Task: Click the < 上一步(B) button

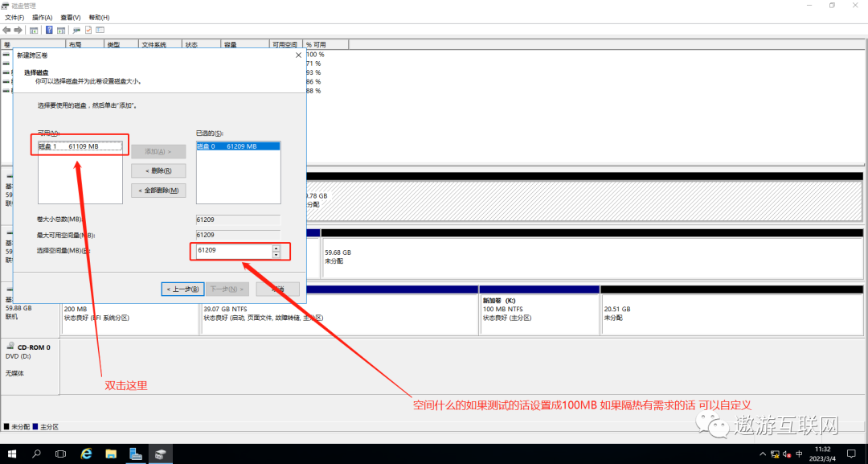Action: (x=182, y=289)
